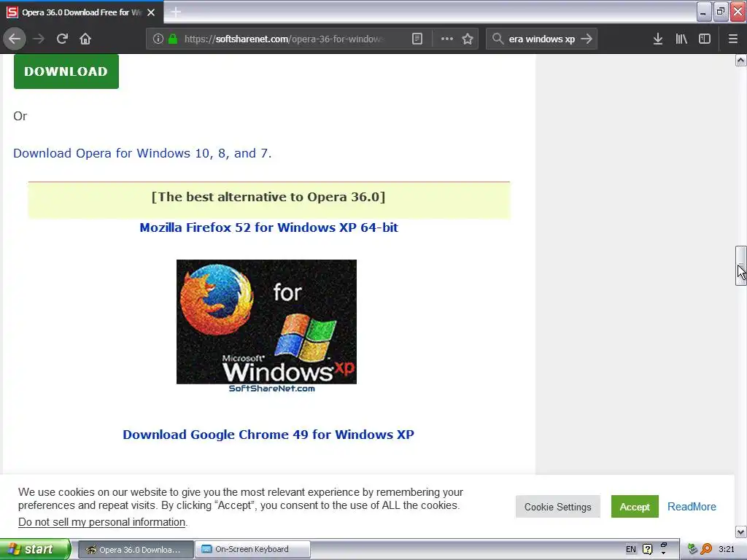The image size is (747, 560).
Task: Submit search with the arrow button
Action: (587, 39)
